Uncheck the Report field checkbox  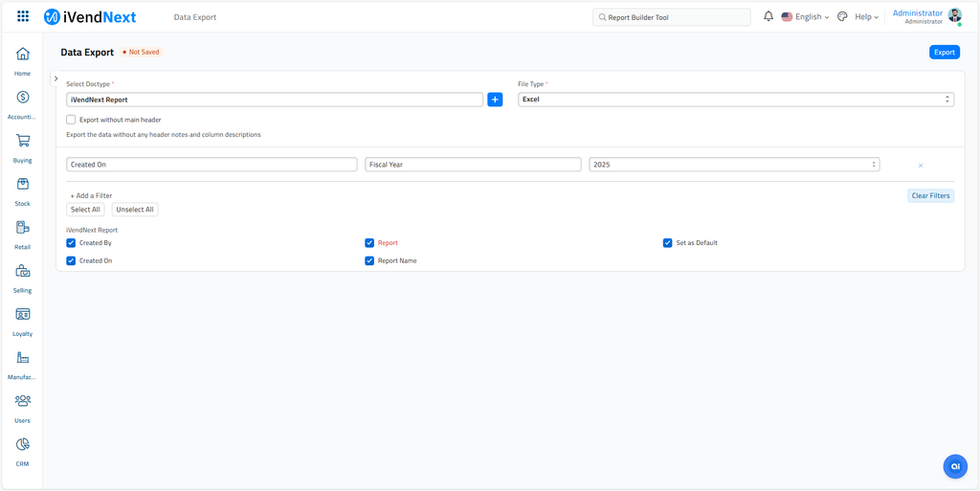369,243
